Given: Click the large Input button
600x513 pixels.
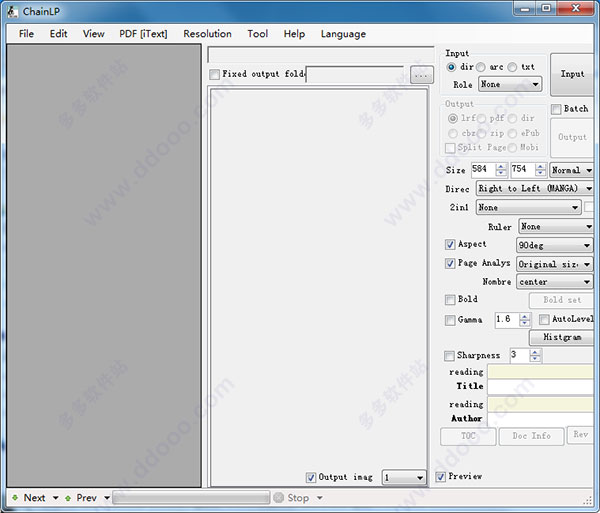Looking at the screenshot, I should pyautogui.click(x=572, y=74).
